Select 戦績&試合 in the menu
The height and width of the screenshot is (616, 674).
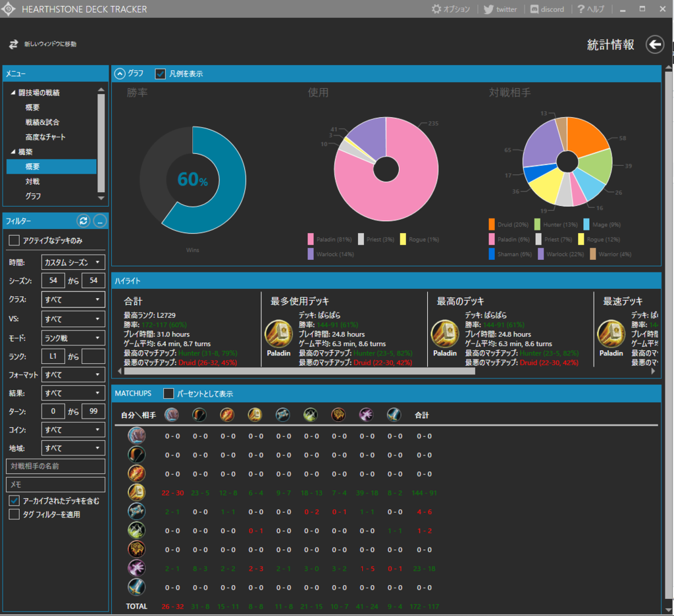(42, 122)
